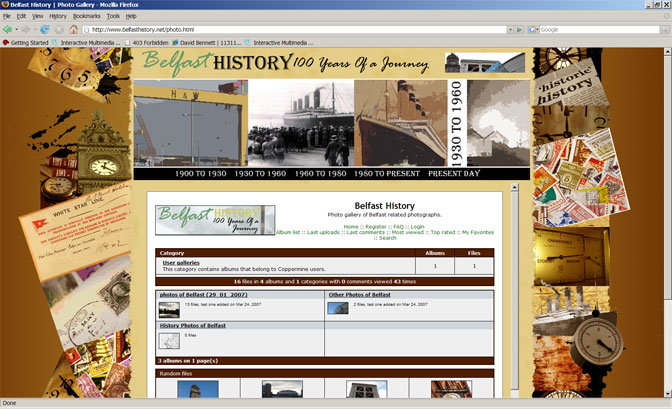Click the browser window scrollbar down arrow
The image size is (672, 409).
[668, 394]
